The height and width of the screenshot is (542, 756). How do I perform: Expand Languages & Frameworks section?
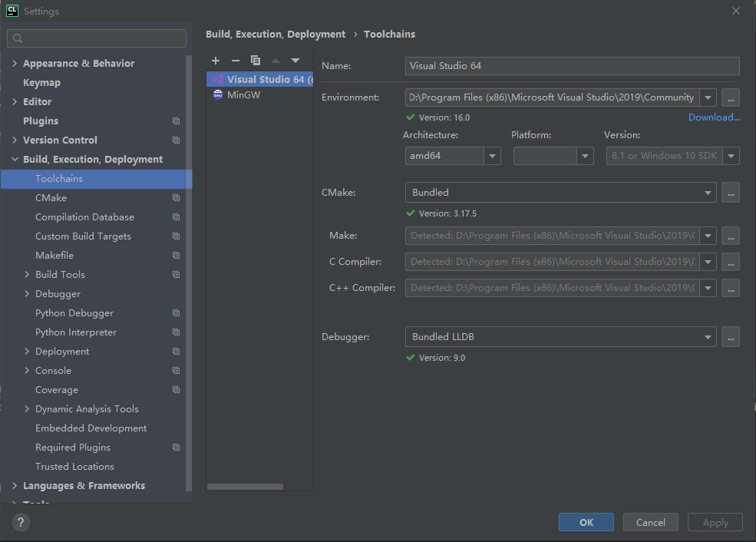(x=15, y=486)
